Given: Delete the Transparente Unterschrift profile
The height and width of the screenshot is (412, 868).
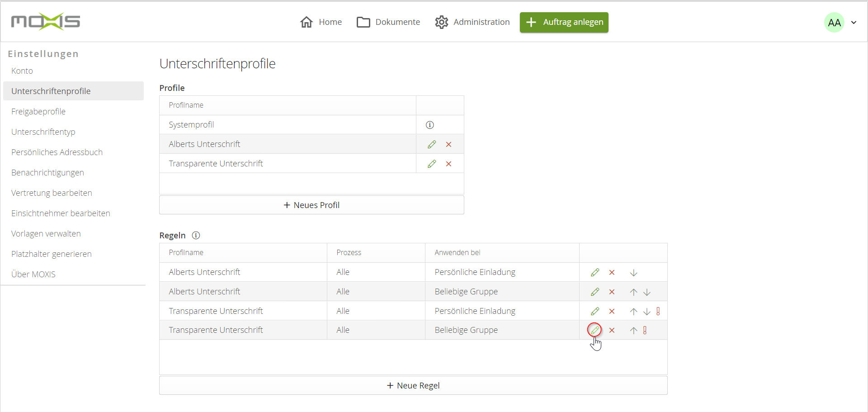Looking at the screenshot, I should click(x=448, y=164).
